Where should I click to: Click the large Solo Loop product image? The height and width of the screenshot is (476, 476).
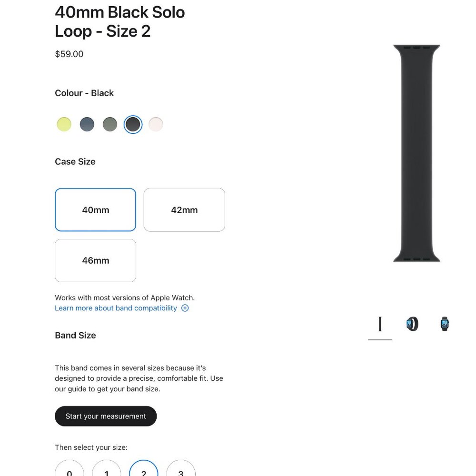click(416, 152)
